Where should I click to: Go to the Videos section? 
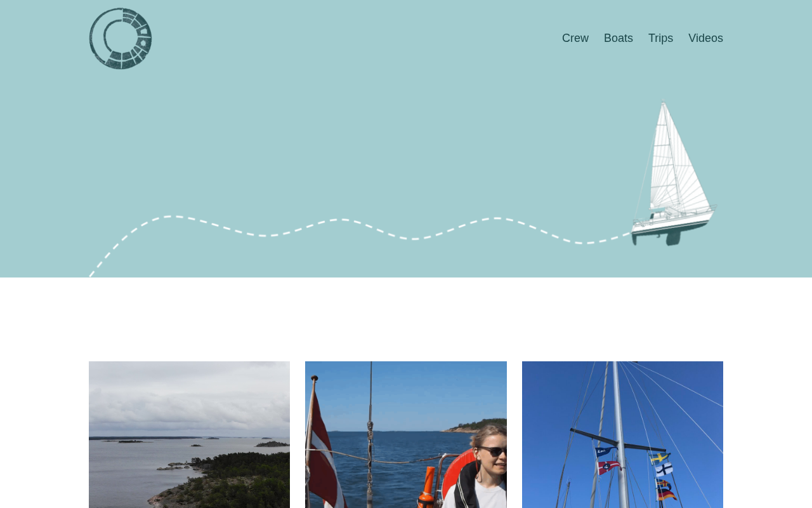pos(705,38)
